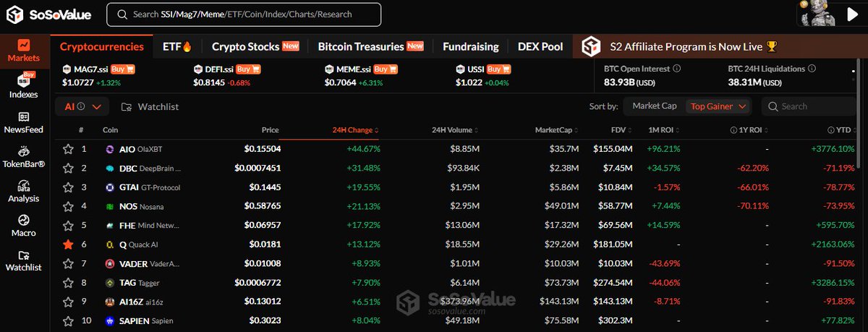Star DBC DeepBrain to watchlist
Screen dimensions: 868x332
point(68,168)
